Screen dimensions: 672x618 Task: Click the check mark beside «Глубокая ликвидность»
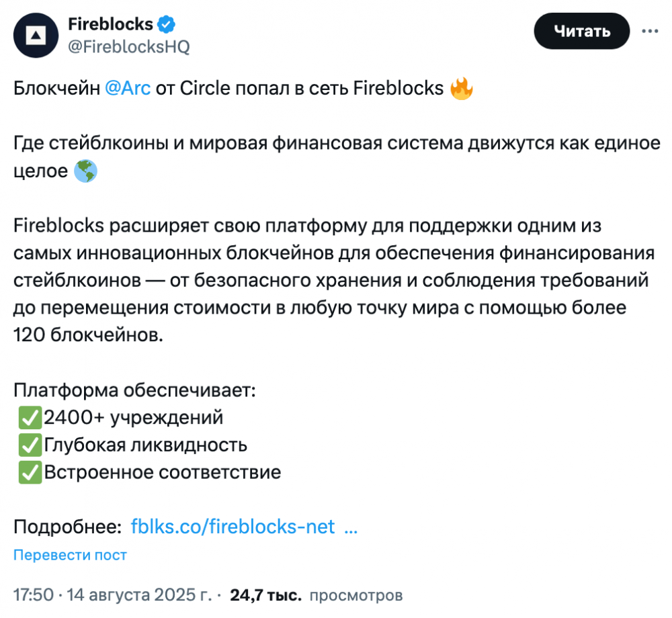click(x=30, y=445)
